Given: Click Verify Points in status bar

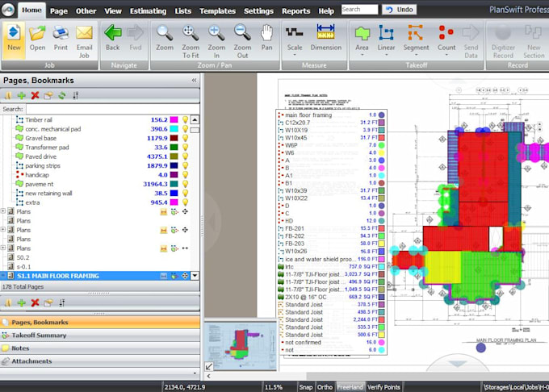Looking at the screenshot, I should click(383, 387).
